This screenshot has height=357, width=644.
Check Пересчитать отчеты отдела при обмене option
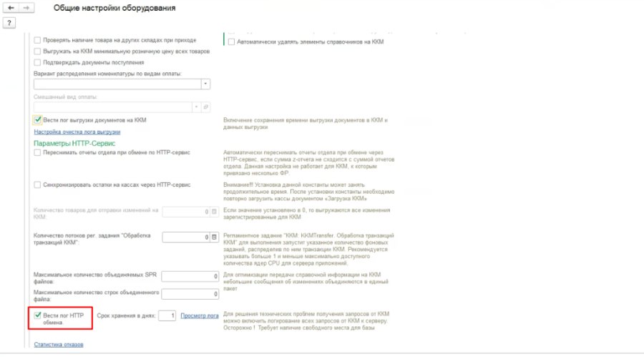pyautogui.click(x=37, y=152)
